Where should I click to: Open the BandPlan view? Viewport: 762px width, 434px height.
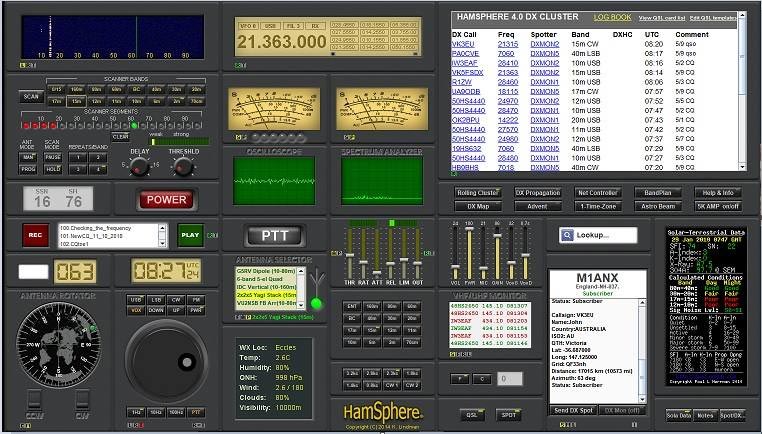point(658,192)
